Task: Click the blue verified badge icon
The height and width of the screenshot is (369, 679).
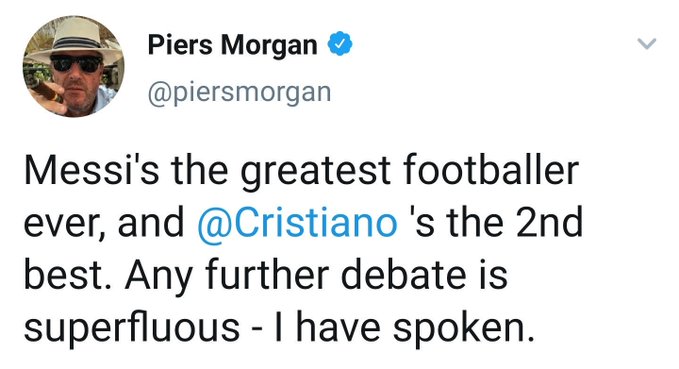Action: pyautogui.click(x=340, y=43)
